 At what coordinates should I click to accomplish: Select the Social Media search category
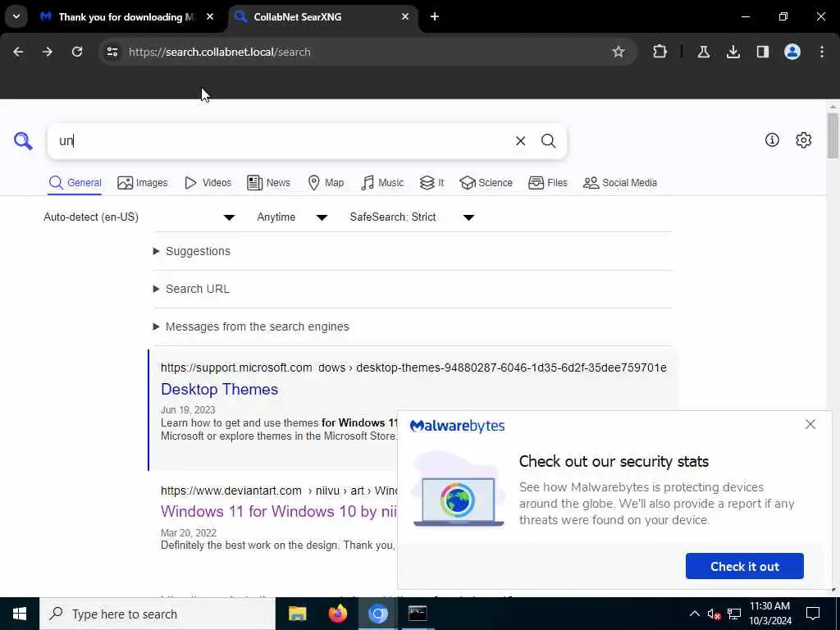coord(620,183)
